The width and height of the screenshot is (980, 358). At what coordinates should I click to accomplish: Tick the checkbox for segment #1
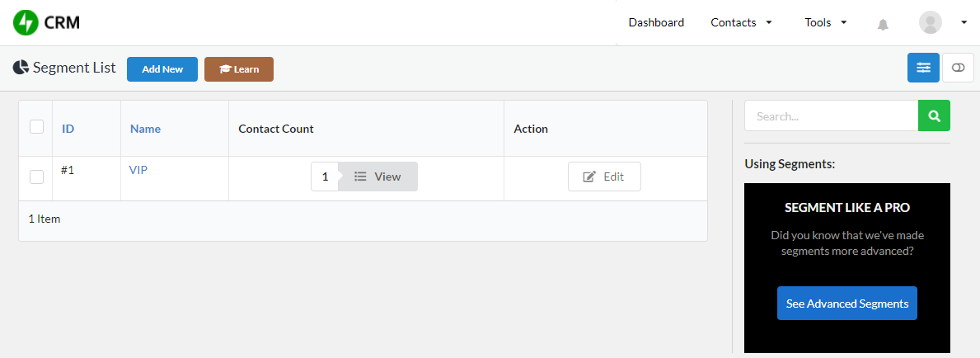37,177
